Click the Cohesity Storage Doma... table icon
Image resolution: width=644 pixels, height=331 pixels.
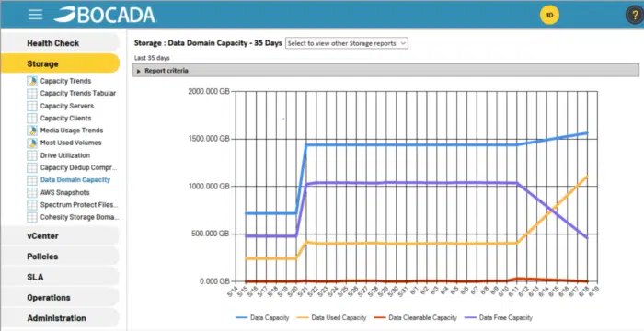[32, 217]
